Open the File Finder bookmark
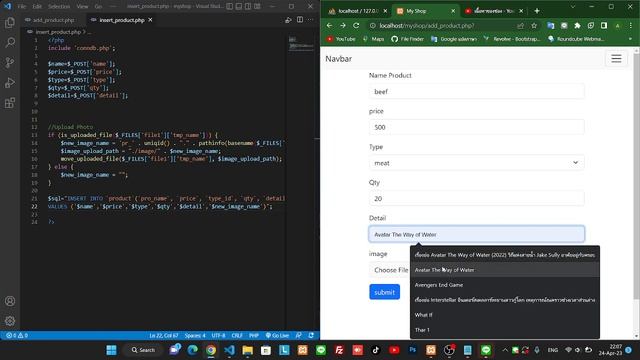The image size is (640, 360). click(407, 39)
